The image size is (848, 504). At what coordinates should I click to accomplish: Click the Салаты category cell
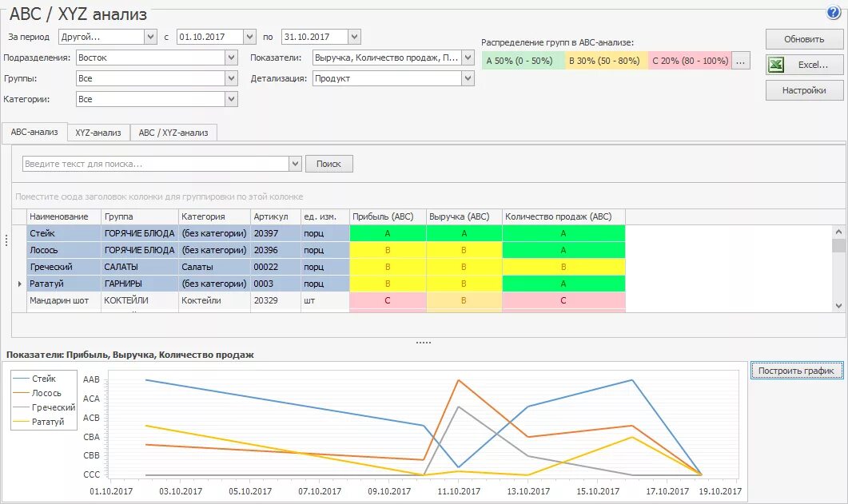click(x=214, y=267)
